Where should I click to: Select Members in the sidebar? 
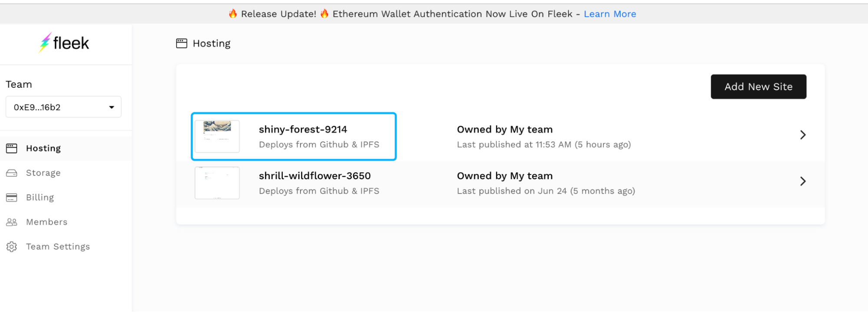(46, 222)
